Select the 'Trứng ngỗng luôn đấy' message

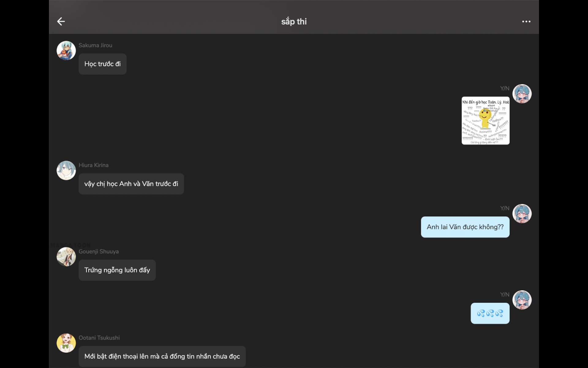pos(117,270)
